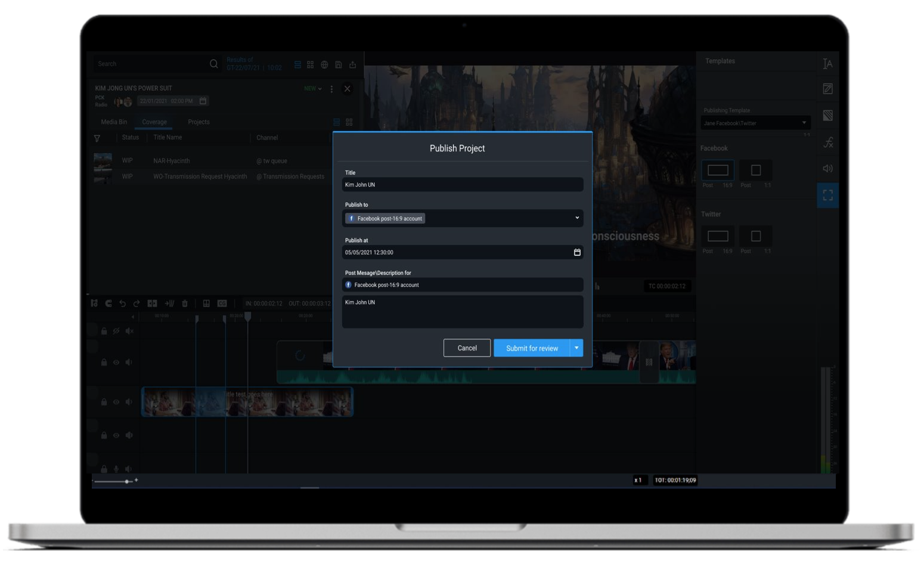Switch to the Projects tab

(199, 122)
